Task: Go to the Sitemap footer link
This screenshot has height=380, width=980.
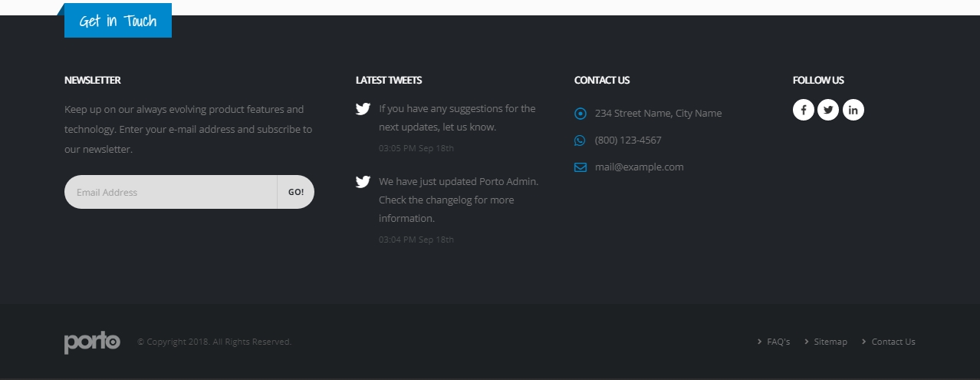Action: coord(830,342)
